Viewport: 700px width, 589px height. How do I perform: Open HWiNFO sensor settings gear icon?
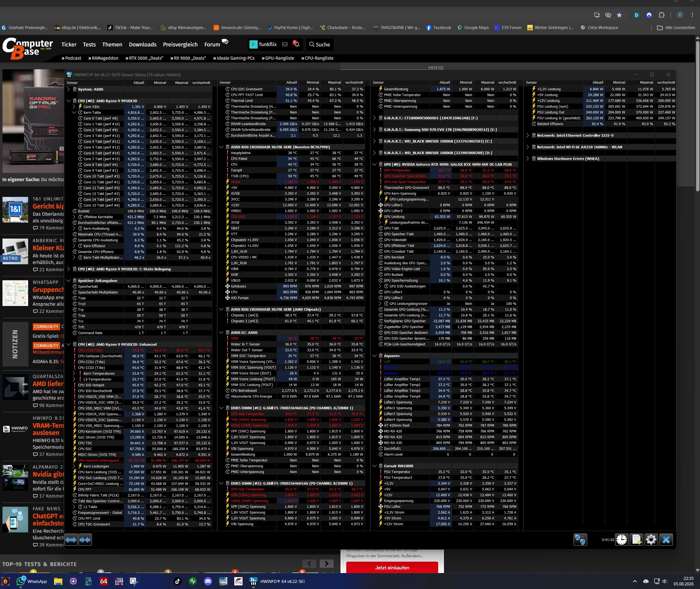[x=651, y=540]
